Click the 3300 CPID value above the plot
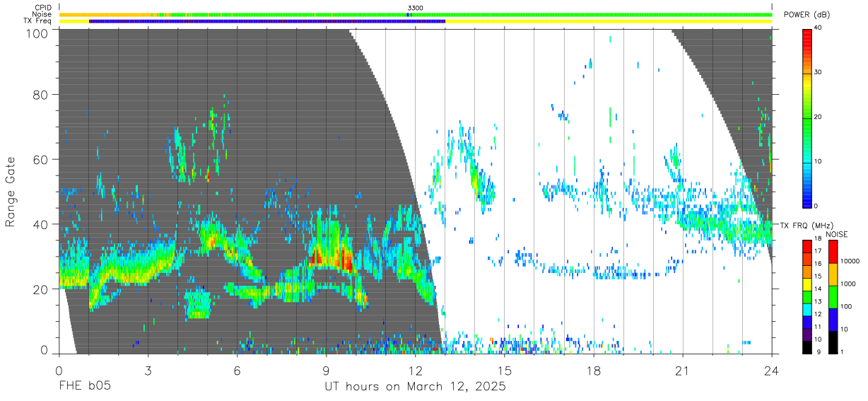868x401 pixels. pyautogui.click(x=416, y=7)
